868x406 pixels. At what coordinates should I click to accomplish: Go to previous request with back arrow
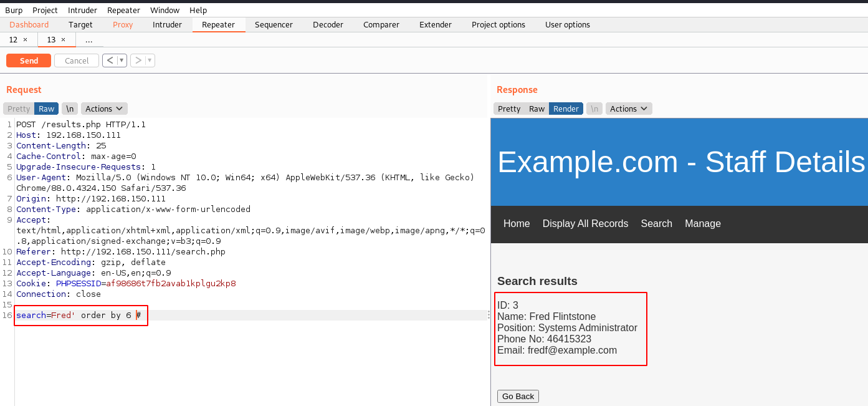[x=110, y=60]
